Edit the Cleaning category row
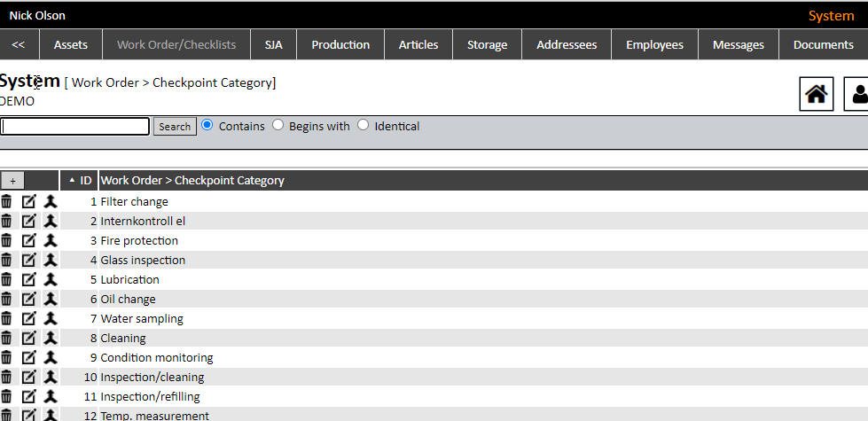 coord(29,339)
